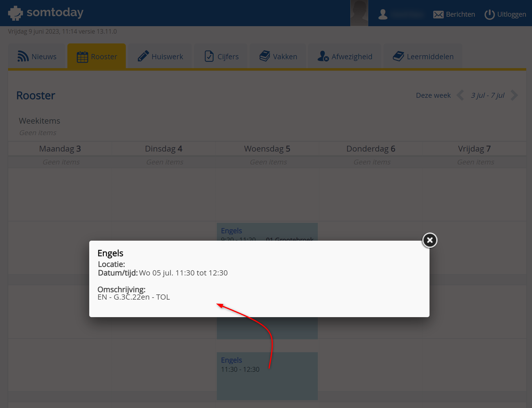Click the calendar icon on Rooster tab
This screenshot has height=408, width=532.
tap(82, 57)
